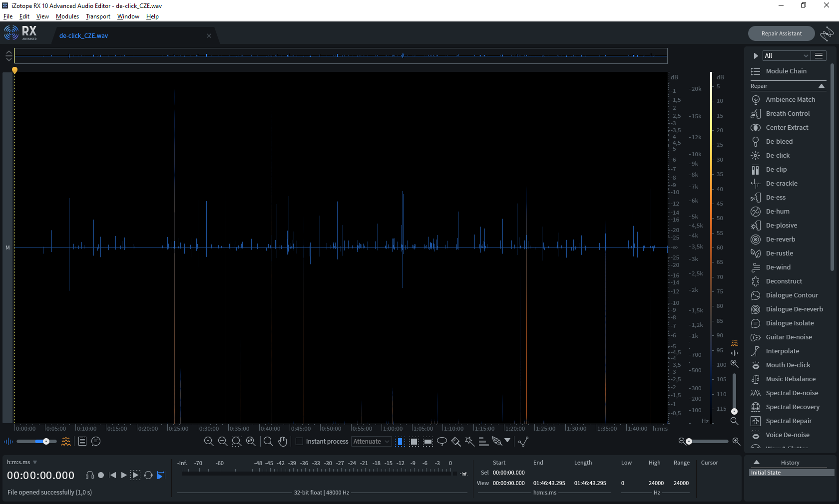Select the lasso selection tool
This screenshot has width=839, height=504.
tap(442, 442)
